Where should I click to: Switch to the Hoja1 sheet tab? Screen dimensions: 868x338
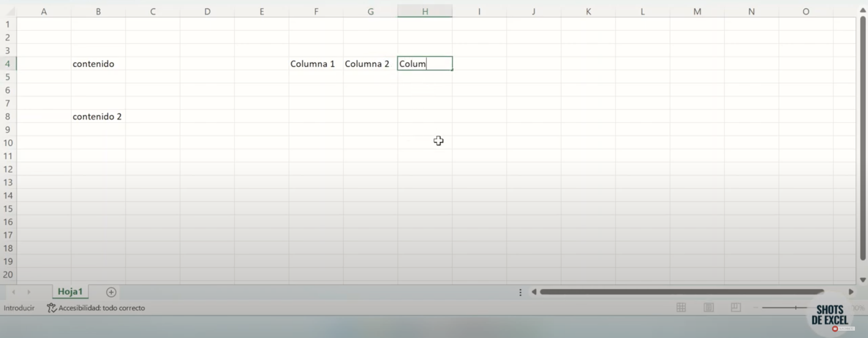70,292
